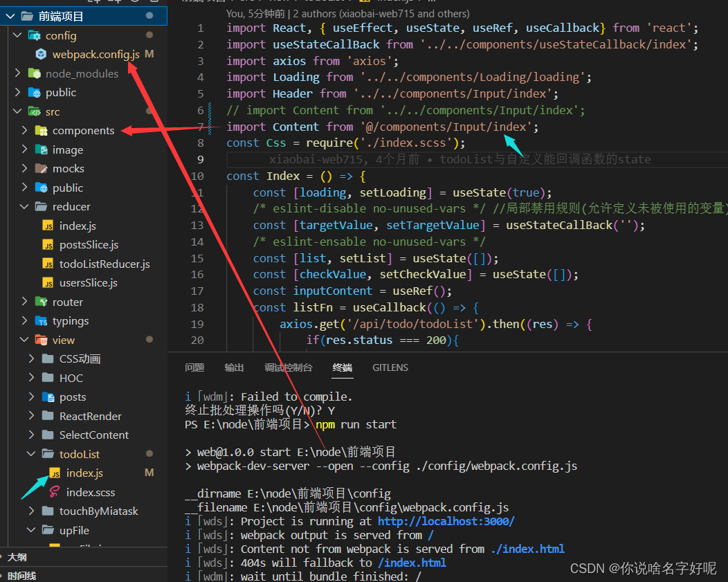This screenshot has height=582, width=728.
Task: Open http://localhost:3000/ link in terminal
Action: point(446,522)
